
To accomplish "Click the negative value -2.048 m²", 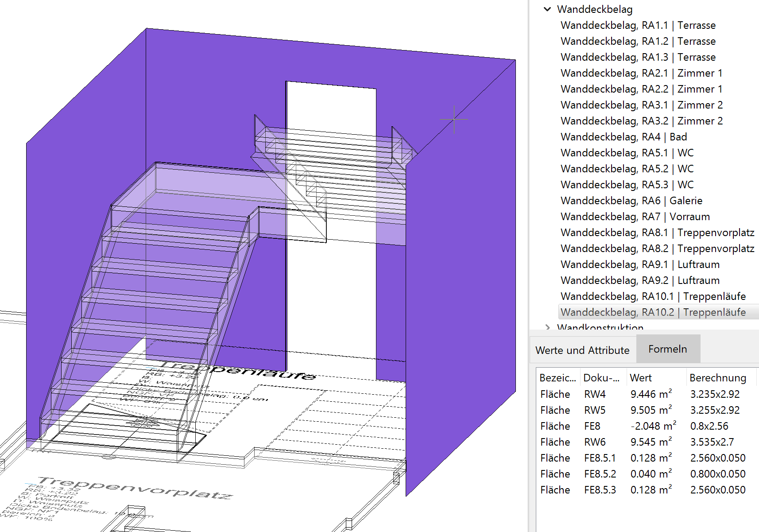I will (654, 426).
